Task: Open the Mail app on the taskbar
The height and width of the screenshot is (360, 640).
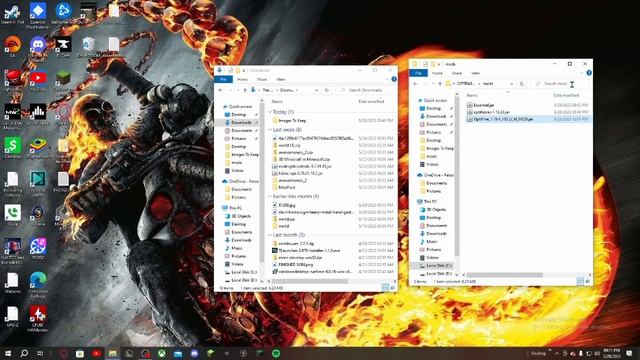Action: (x=178, y=353)
